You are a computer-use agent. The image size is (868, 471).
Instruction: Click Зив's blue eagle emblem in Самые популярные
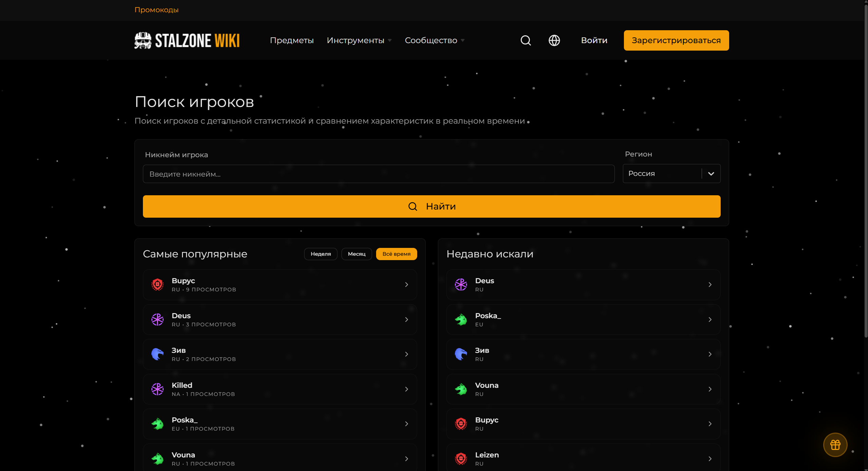[157, 354]
